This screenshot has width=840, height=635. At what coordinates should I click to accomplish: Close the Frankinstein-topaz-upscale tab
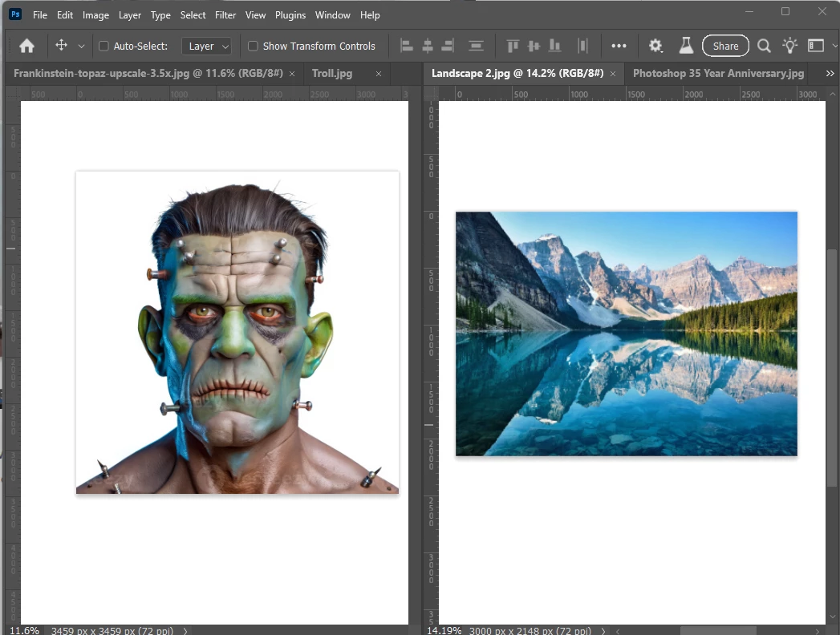pos(292,74)
